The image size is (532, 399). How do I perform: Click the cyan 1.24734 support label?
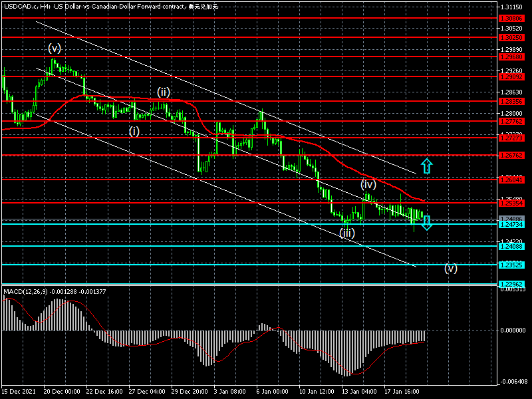511,225
